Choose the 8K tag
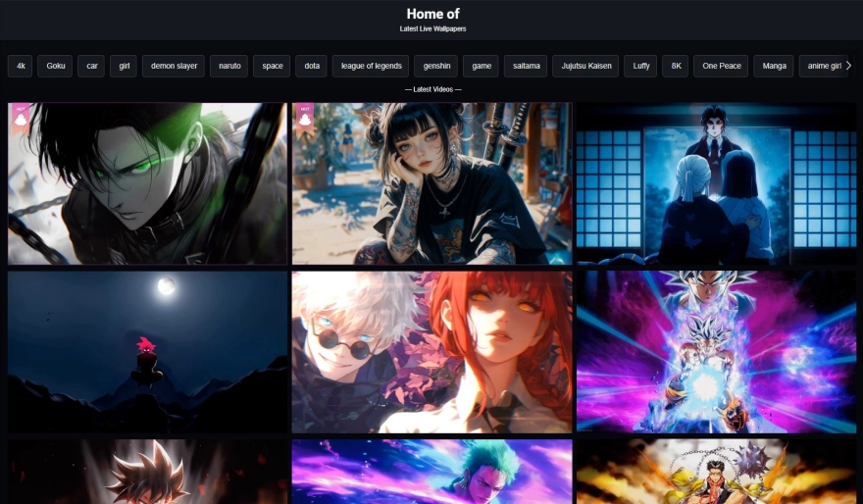 pos(675,66)
